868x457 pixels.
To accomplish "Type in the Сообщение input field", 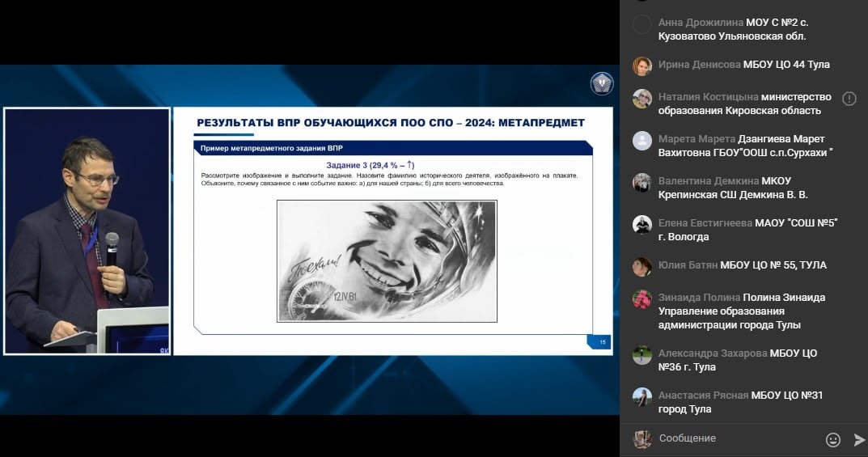I will pyautogui.click(x=736, y=438).
